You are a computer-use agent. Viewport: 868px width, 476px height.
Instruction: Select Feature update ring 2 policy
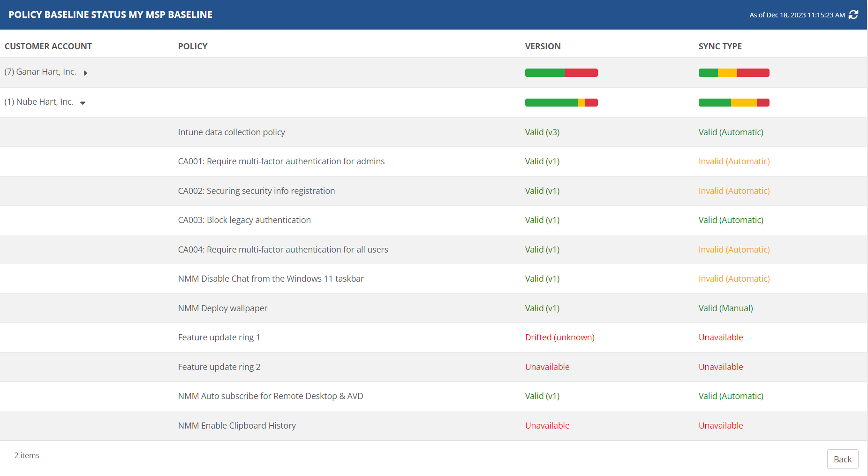pyautogui.click(x=219, y=367)
